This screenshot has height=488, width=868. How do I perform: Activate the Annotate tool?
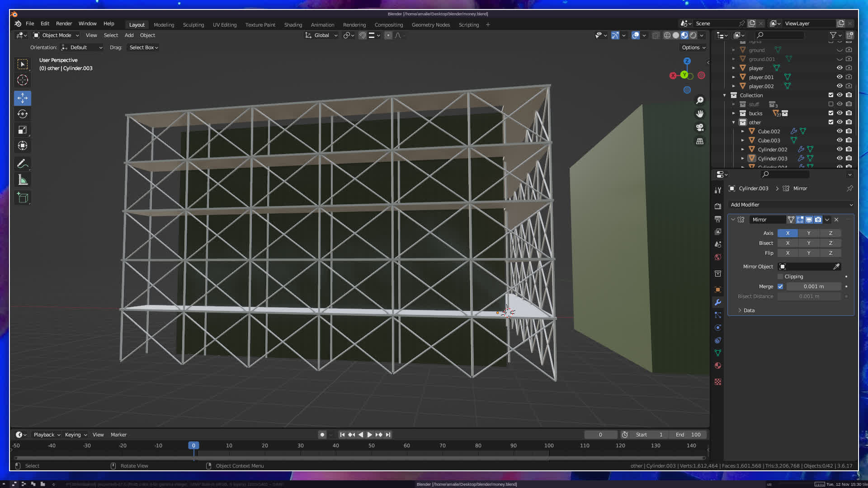pos(23,164)
